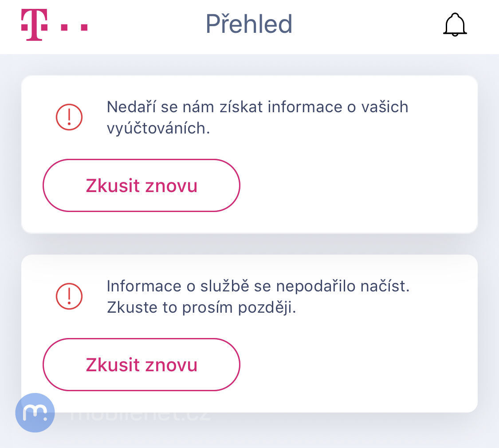Click the mobilenet.cz logo in the corner
This screenshot has width=499, height=448.
tap(35, 413)
